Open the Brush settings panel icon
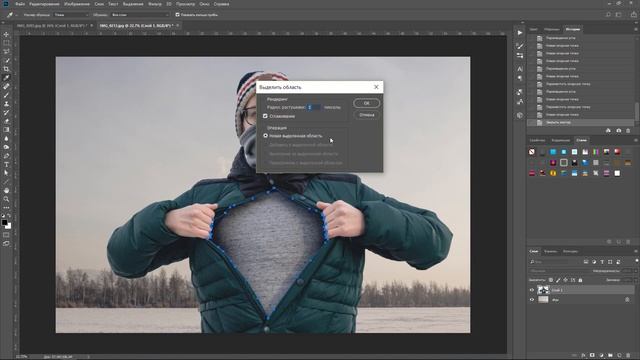This screenshot has width=640, height=360. tap(520, 46)
